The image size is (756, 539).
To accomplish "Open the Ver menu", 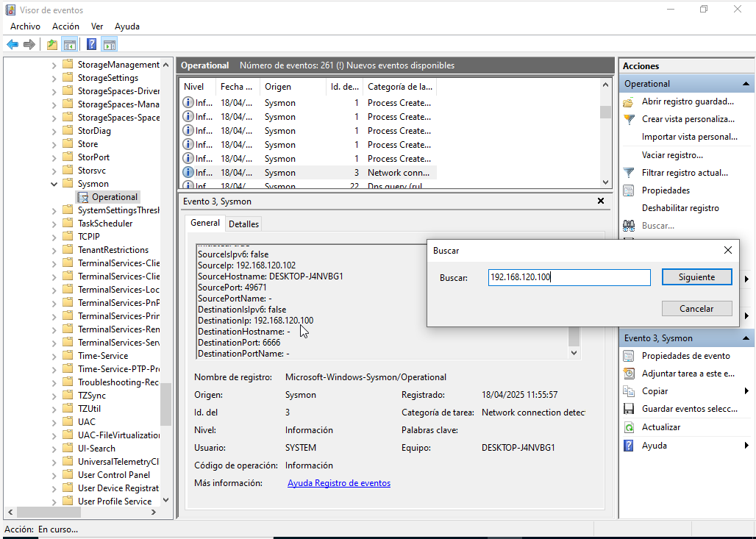I will 97,26.
